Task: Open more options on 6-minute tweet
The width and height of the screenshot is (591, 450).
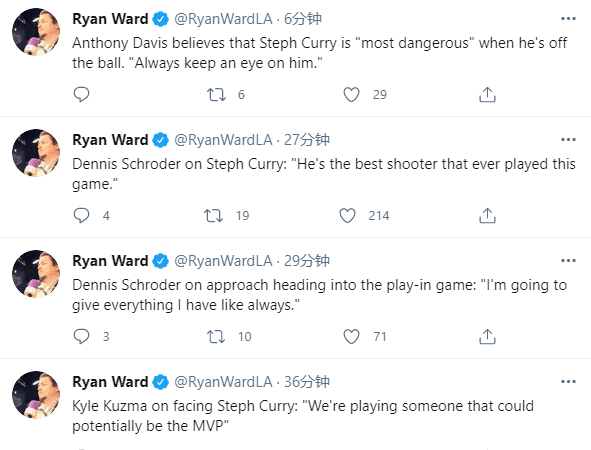Action: pyautogui.click(x=568, y=18)
